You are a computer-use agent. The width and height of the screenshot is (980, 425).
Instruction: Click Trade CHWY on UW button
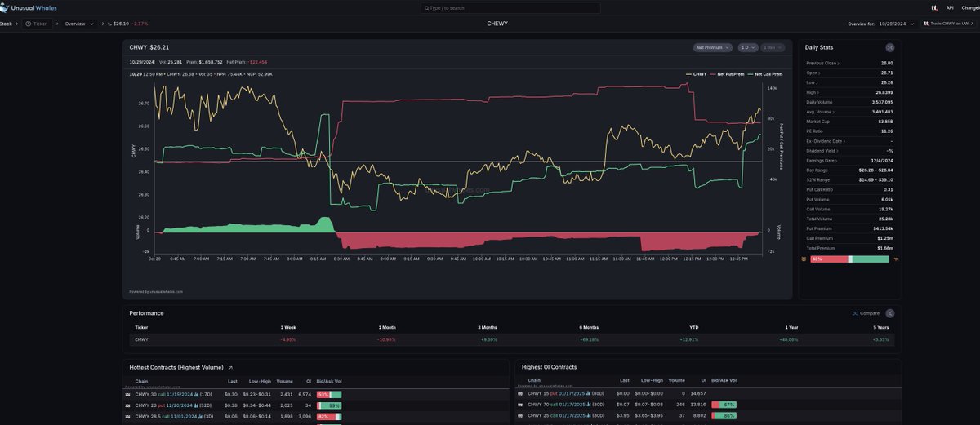950,24
